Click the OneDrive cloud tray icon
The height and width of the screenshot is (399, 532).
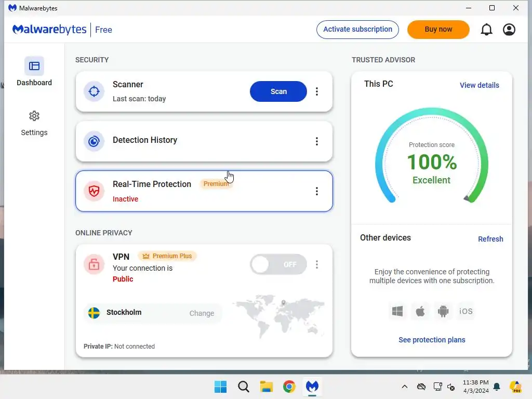pos(421,387)
